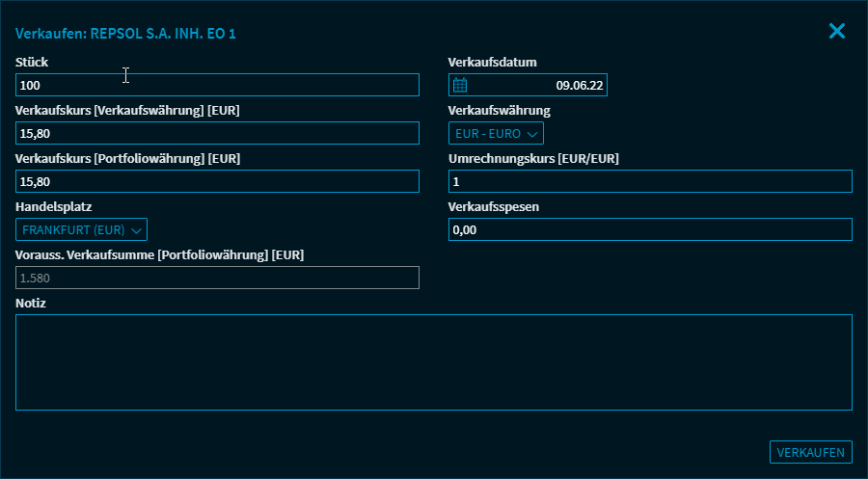Viewport: 868px width, 479px height.
Task: Click the date value 09.06.22
Action: (x=579, y=85)
